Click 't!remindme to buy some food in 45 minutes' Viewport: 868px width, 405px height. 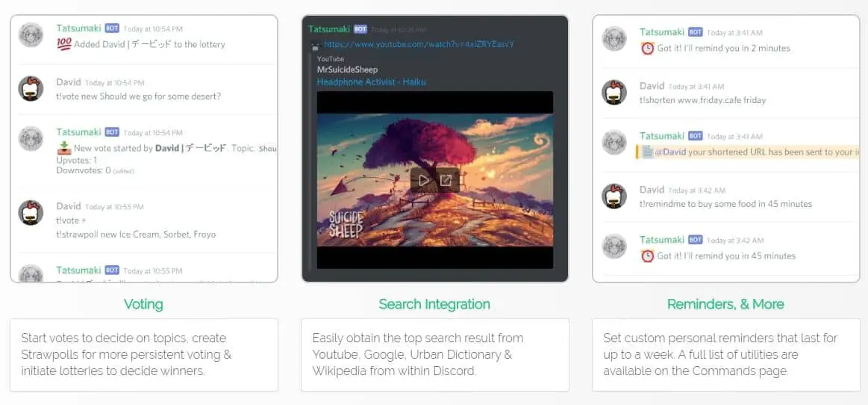coord(725,204)
